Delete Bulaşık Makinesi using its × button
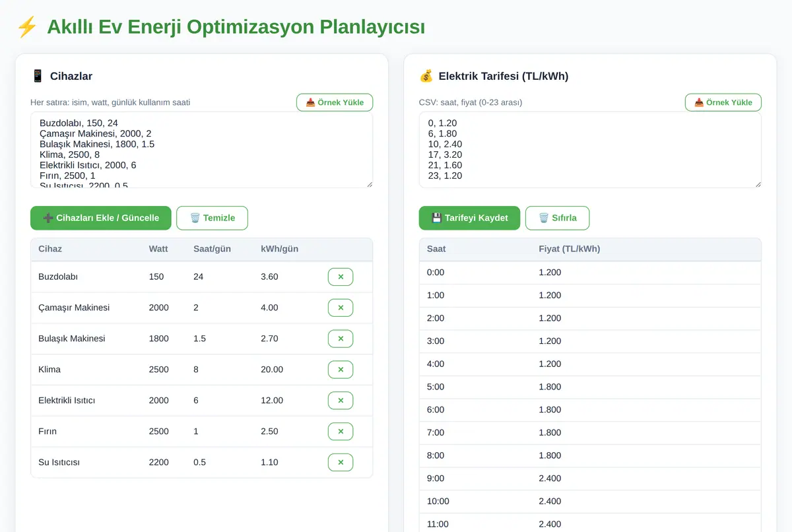 coord(341,339)
